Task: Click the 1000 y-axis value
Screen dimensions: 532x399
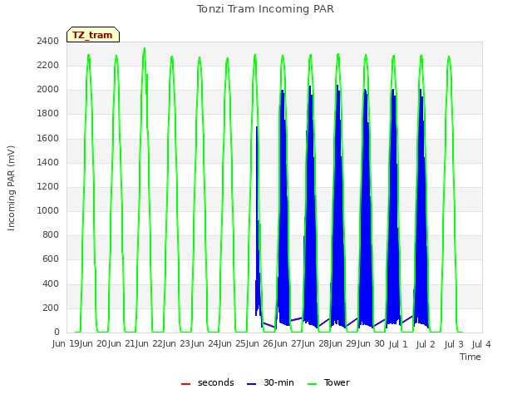Action: pos(48,210)
